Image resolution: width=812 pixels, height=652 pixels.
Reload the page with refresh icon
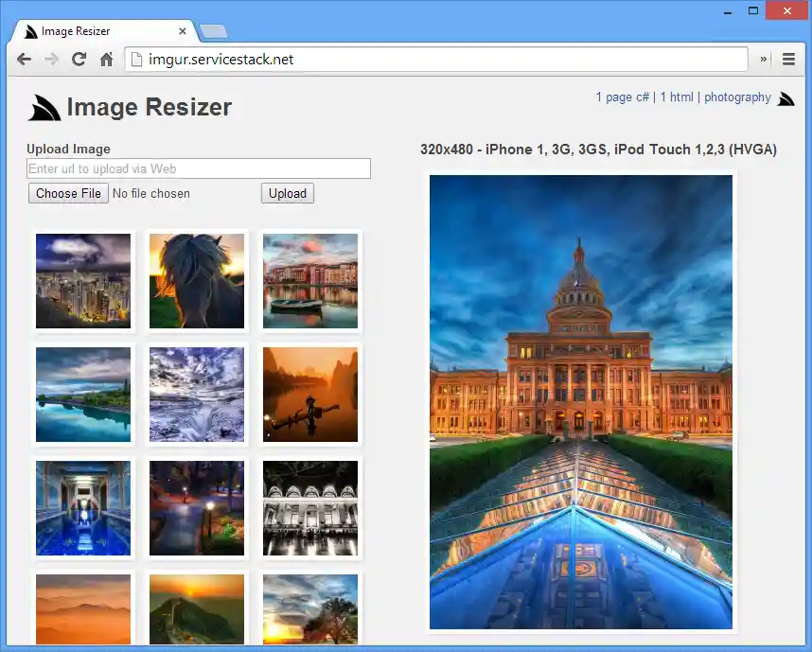pos(79,60)
